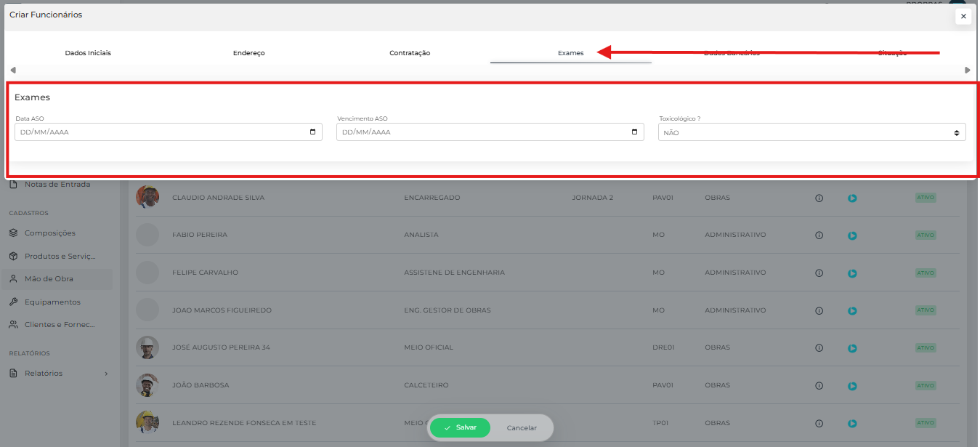The image size is (980, 447).
Task: Open Equipamentos in the sidebar
Action: (52, 302)
